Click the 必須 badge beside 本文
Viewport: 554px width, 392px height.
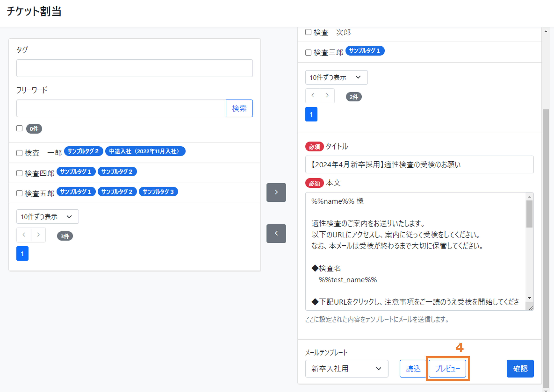[x=314, y=183]
